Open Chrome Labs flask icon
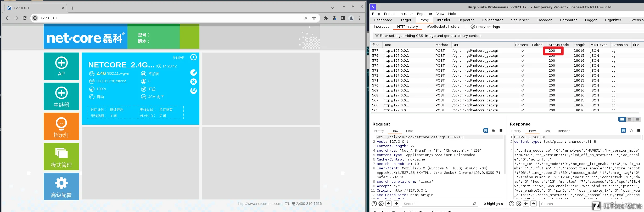 tap(334, 18)
